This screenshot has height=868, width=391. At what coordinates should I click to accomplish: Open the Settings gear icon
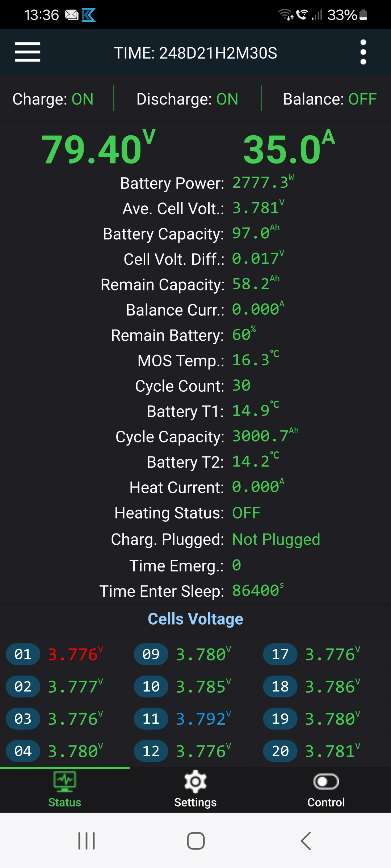coord(195,782)
